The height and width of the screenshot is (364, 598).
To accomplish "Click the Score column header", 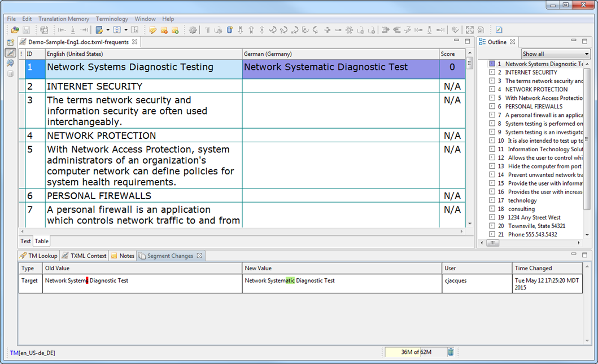I will click(452, 54).
